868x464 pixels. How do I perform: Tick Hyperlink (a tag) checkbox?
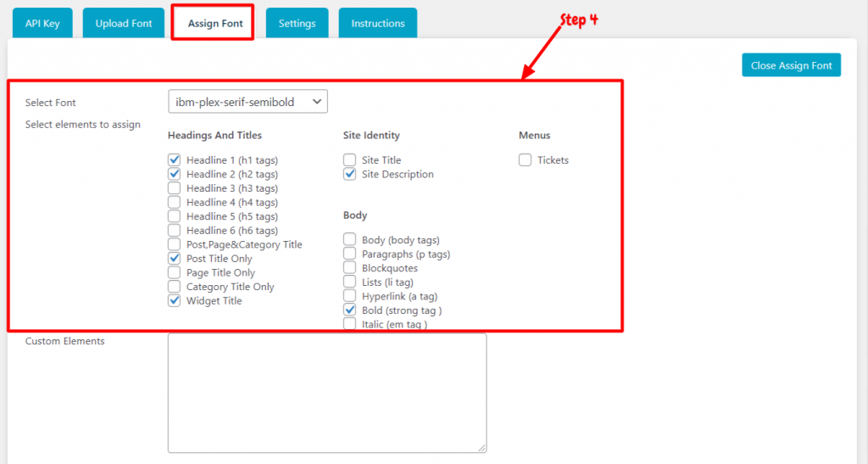(x=349, y=296)
